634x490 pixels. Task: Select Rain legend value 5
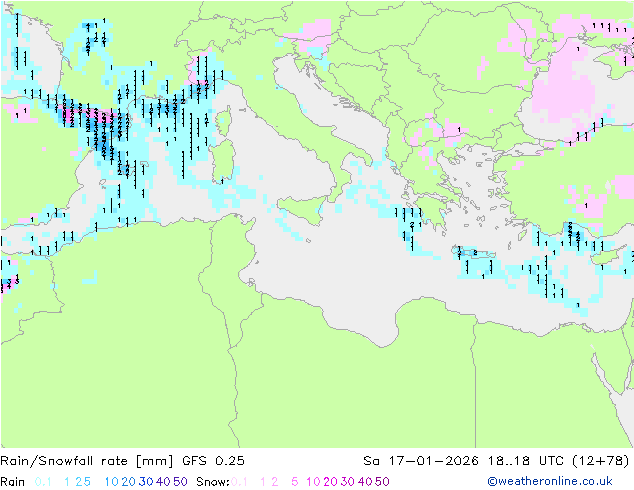pos(87,482)
